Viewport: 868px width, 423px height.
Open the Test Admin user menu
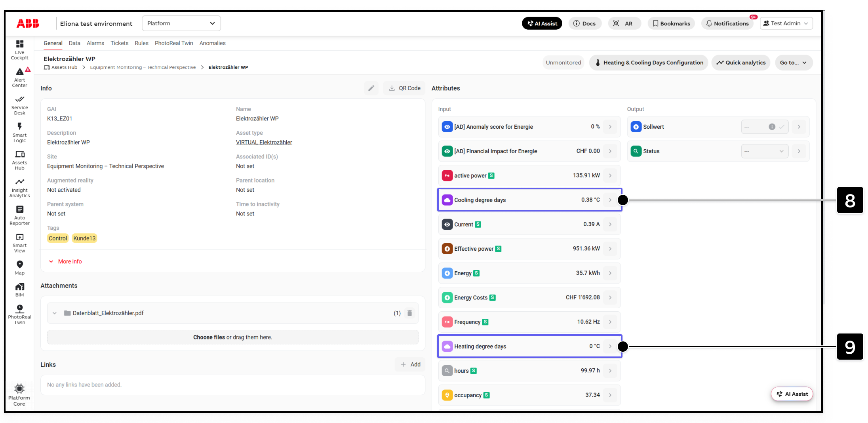(786, 23)
